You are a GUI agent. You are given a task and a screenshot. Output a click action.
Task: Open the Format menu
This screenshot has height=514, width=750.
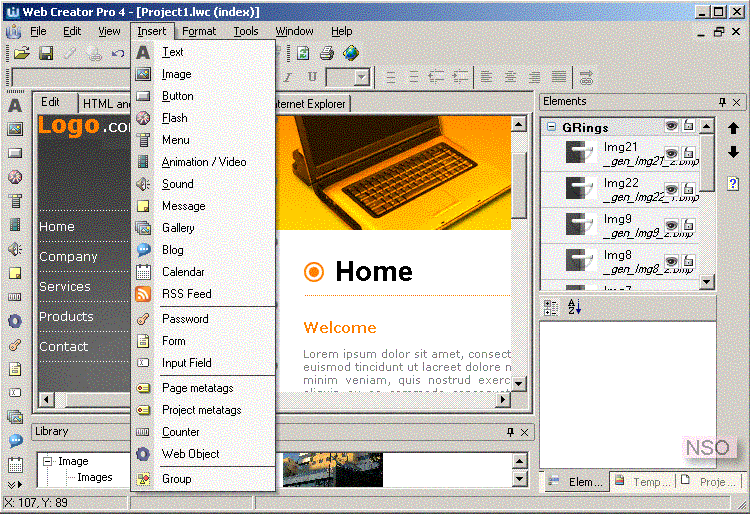tap(199, 32)
